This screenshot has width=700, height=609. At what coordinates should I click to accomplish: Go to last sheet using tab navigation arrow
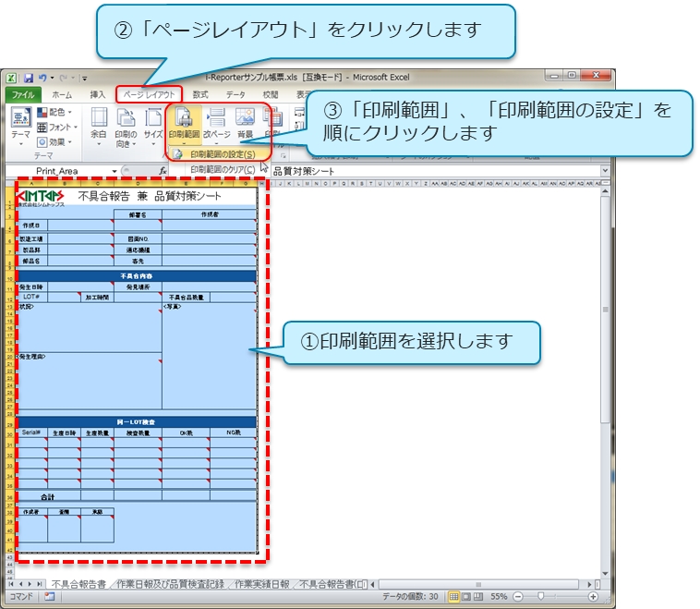click(40, 584)
